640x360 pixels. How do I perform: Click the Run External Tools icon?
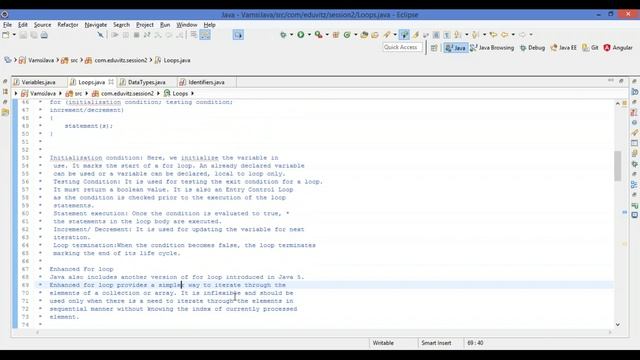click(x=319, y=35)
